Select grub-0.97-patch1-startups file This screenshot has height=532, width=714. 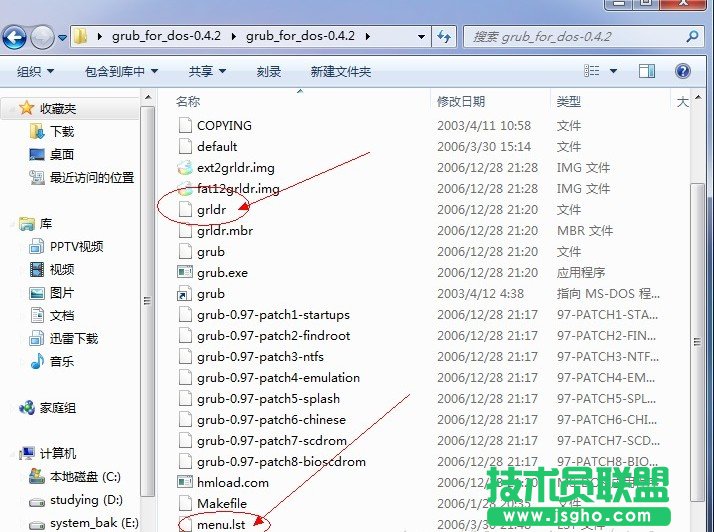(273, 315)
